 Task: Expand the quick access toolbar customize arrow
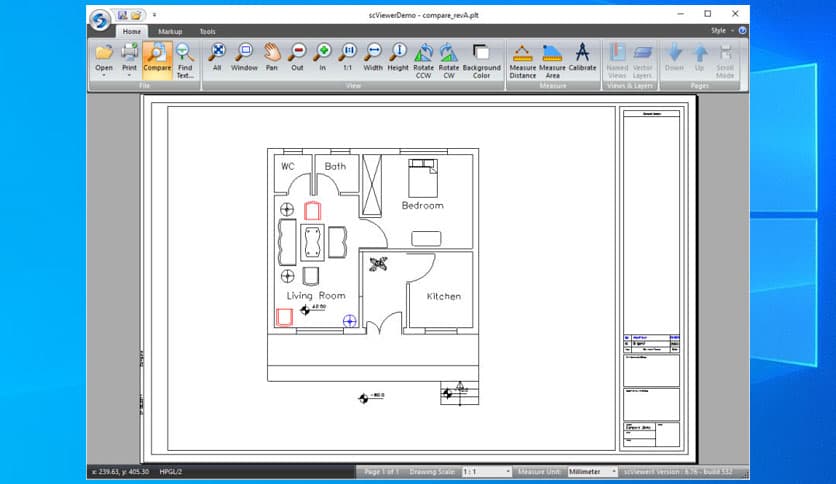click(154, 15)
